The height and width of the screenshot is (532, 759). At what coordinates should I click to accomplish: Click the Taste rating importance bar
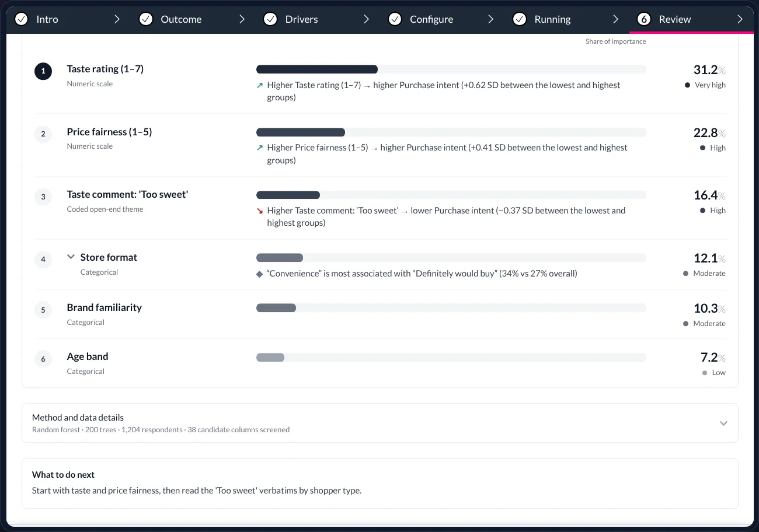pyautogui.click(x=451, y=69)
